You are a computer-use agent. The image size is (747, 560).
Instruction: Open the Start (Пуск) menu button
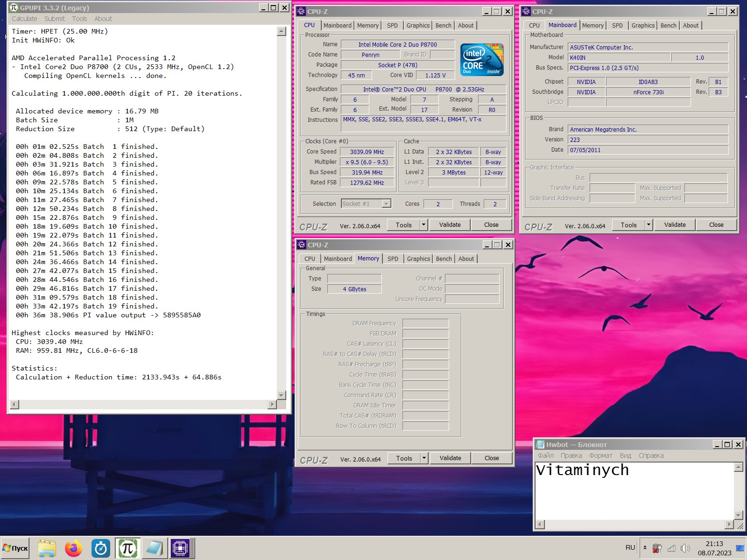click(x=15, y=548)
